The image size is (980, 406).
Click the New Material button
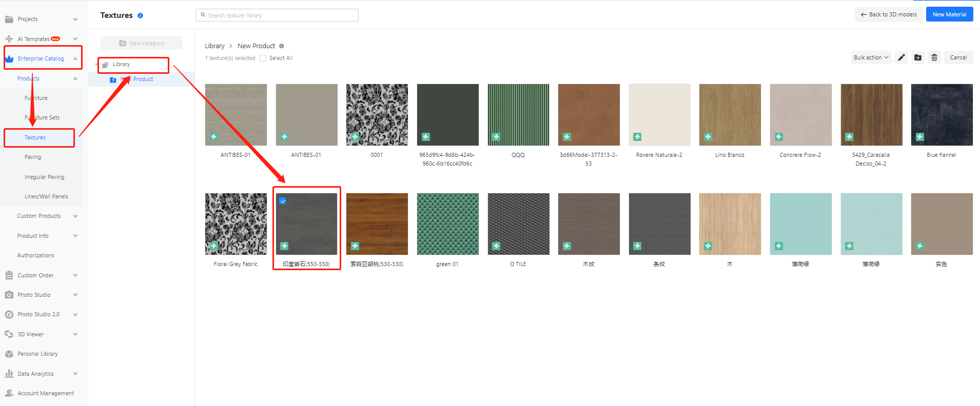click(x=949, y=14)
